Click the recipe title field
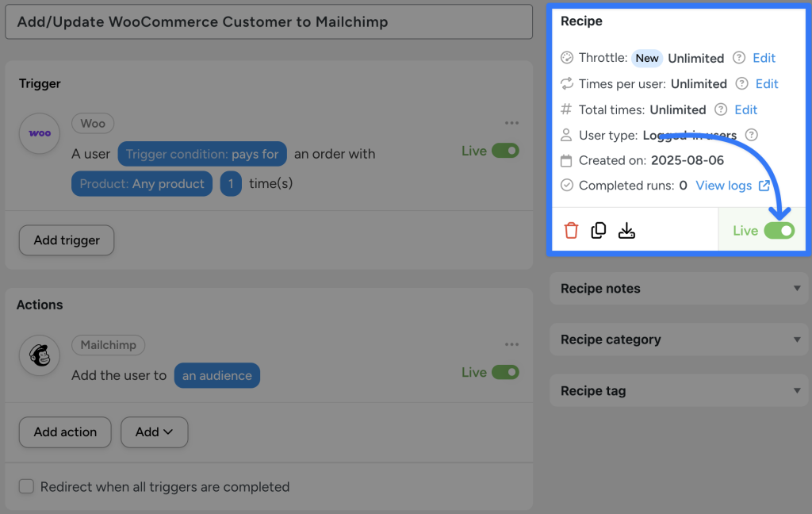Image resolution: width=812 pixels, height=514 pixels. click(270, 22)
